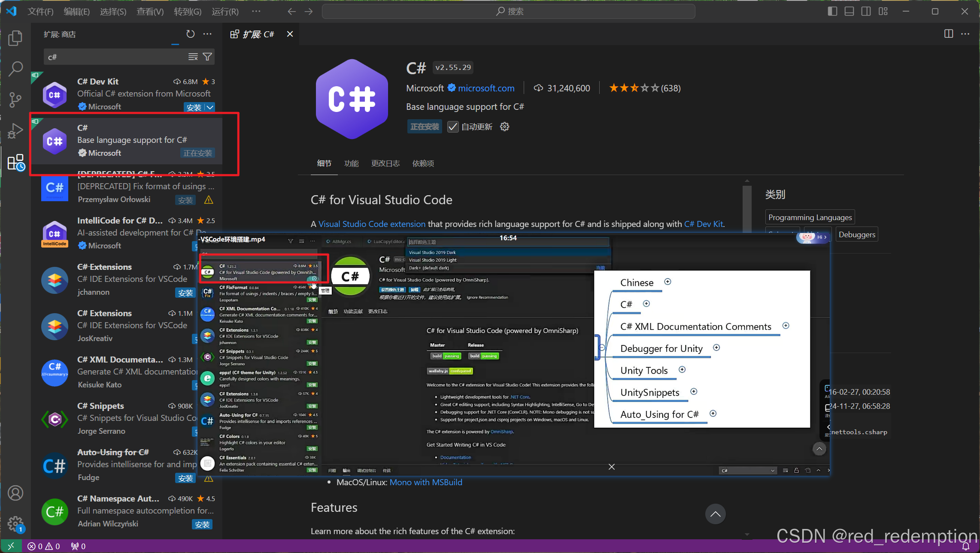Click the star rating (638) reviews
Viewport: 980px width, 553px height.
[x=645, y=88]
